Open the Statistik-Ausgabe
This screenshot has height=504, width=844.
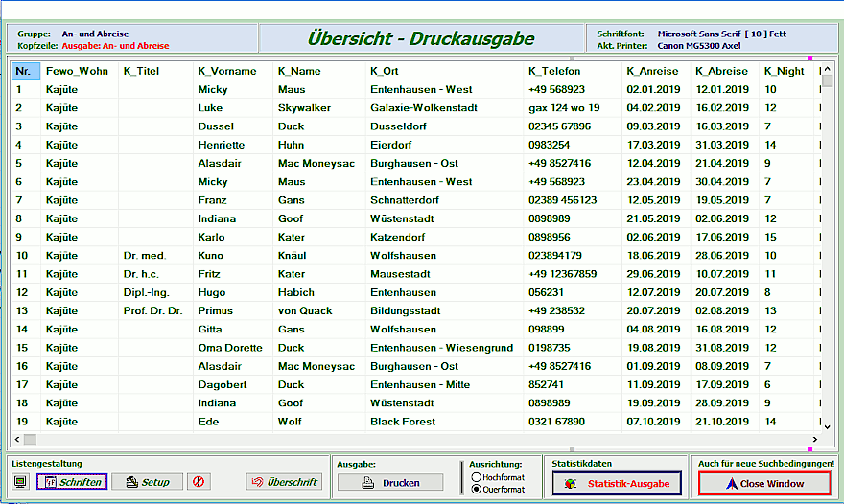[617, 483]
